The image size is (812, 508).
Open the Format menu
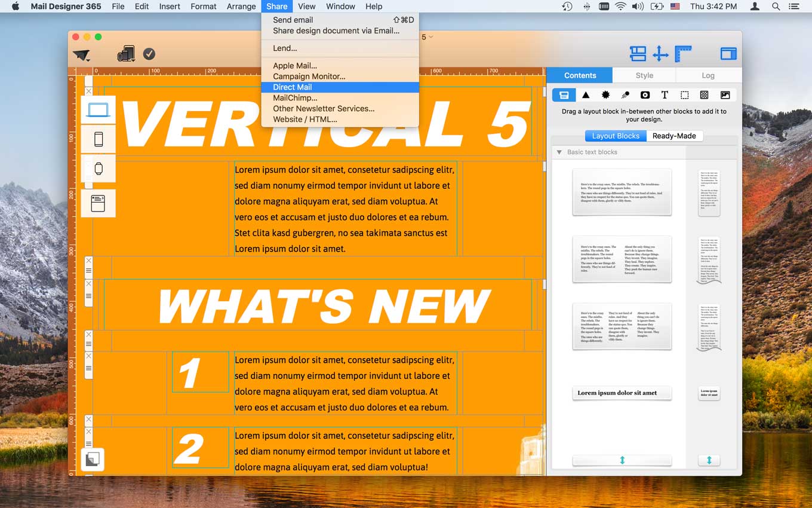[204, 7]
